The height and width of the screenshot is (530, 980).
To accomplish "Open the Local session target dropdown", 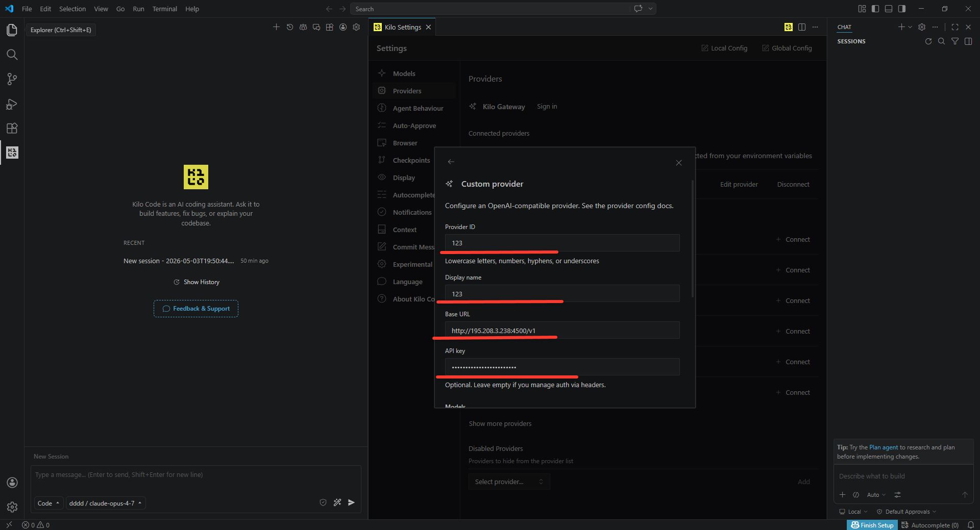I will pos(853,512).
